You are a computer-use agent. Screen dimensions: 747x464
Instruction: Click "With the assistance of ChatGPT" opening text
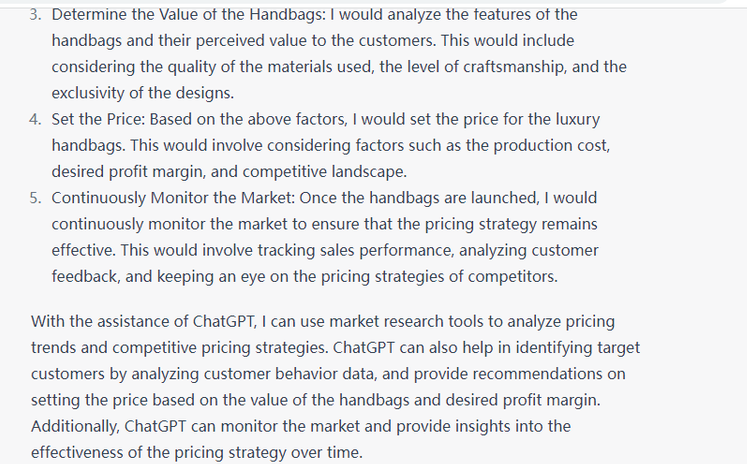tap(149, 322)
